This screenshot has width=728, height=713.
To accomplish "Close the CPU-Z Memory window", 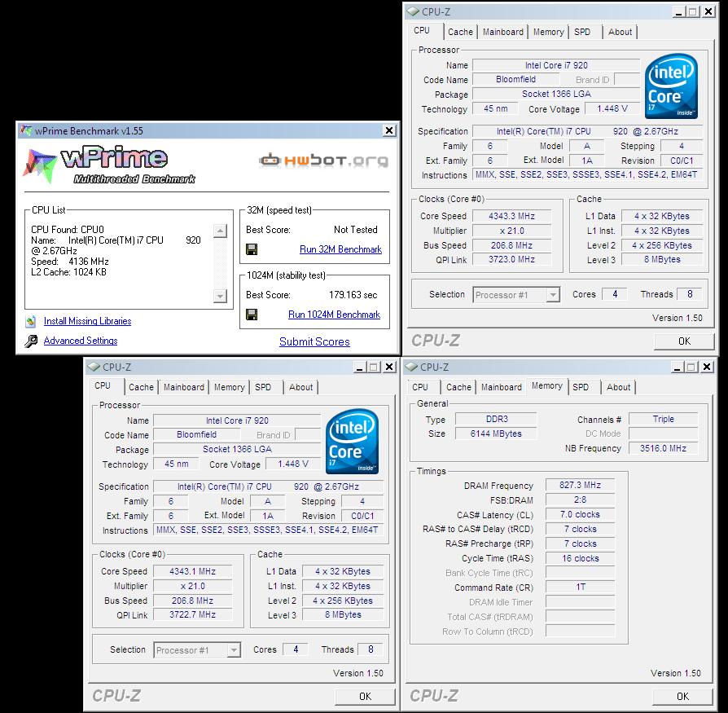I will [x=707, y=367].
